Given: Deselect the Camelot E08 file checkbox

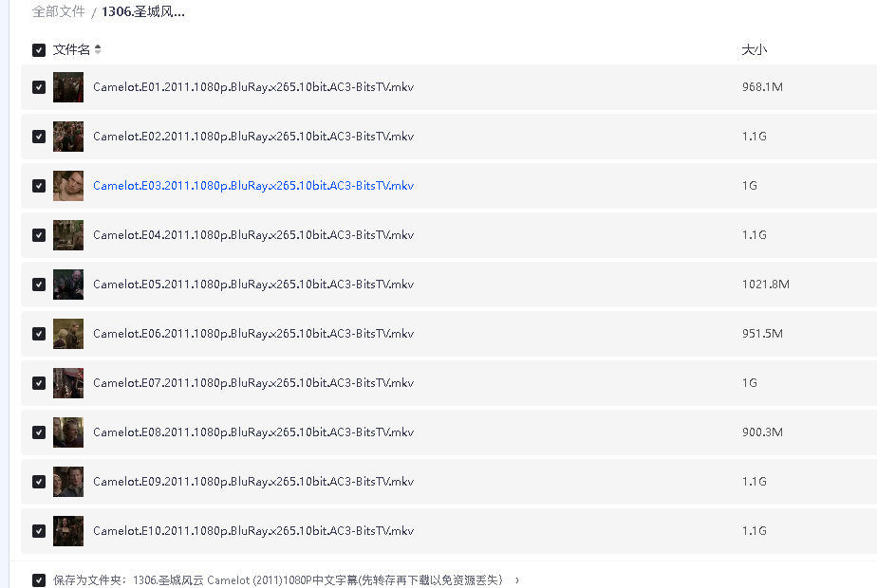Looking at the screenshot, I should pyautogui.click(x=39, y=432).
